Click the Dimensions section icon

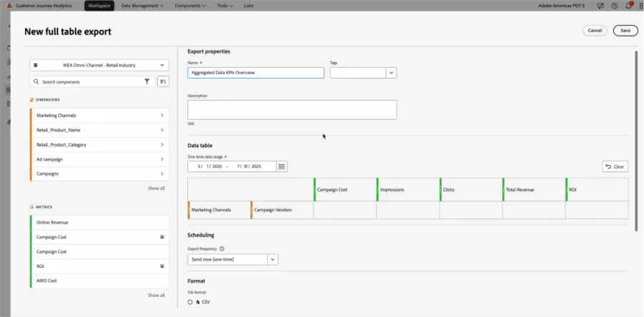tap(31, 100)
